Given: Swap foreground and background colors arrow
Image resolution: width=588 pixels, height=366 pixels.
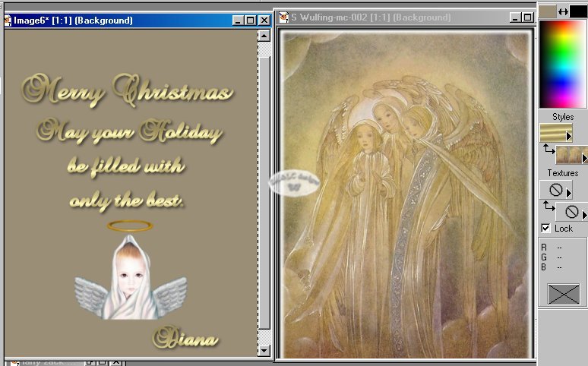Looking at the screenshot, I should (x=562, y=11).
